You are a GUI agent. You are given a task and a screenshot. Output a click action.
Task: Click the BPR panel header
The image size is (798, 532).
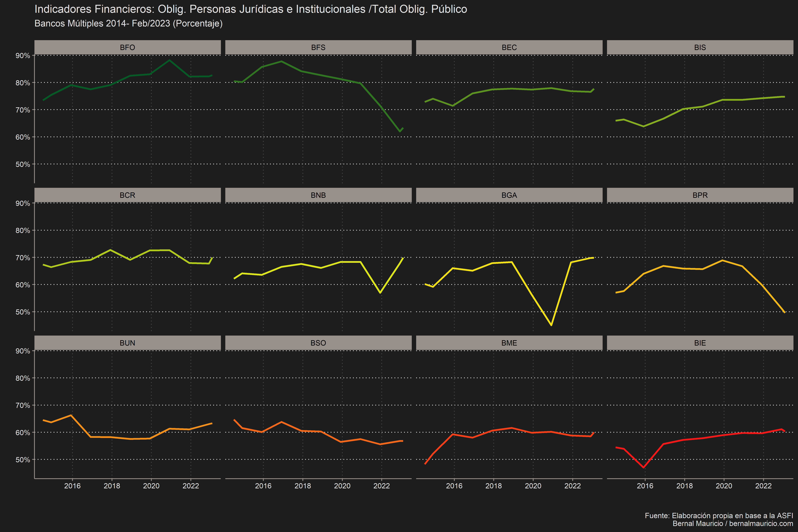click(700, 195)
